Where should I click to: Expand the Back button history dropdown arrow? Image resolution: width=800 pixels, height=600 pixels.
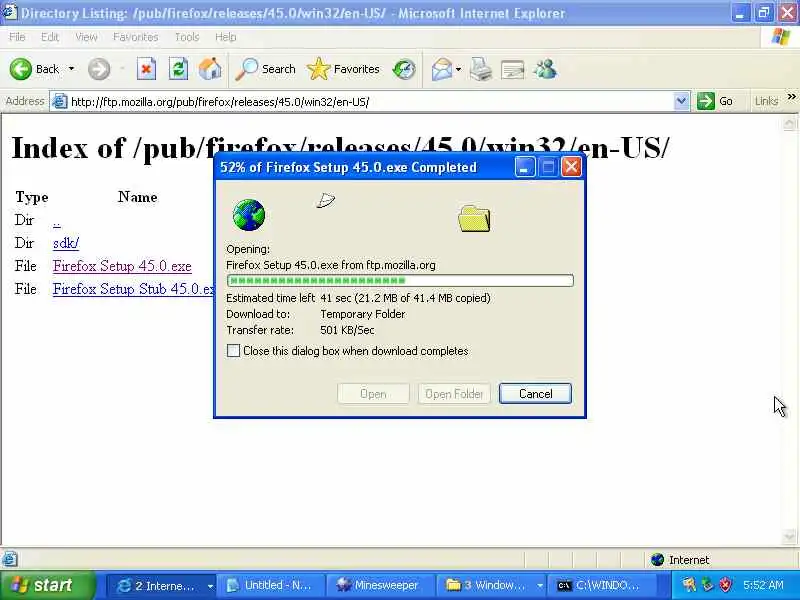coord(71,69)
